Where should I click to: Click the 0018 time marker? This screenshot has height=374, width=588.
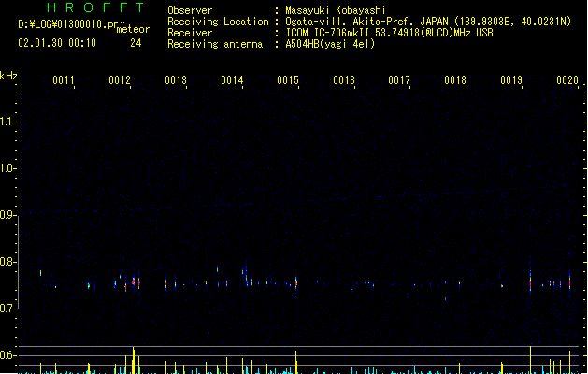coord(455,80)
